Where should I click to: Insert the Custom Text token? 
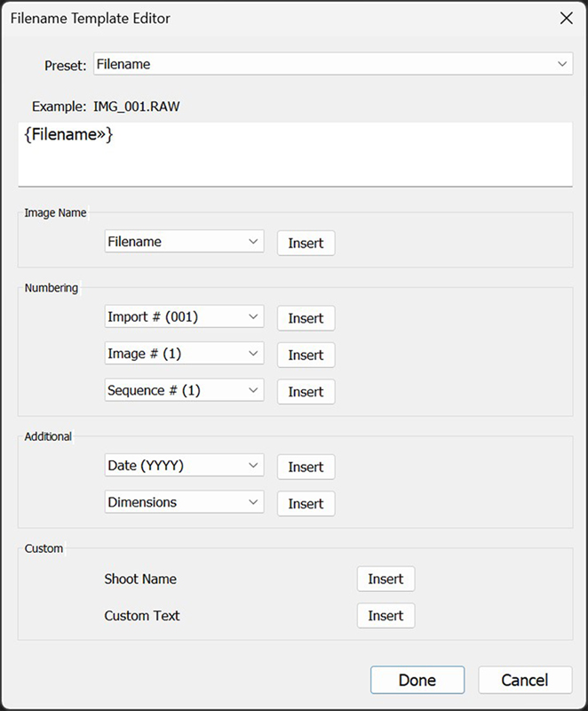click(x=385, y=615)
